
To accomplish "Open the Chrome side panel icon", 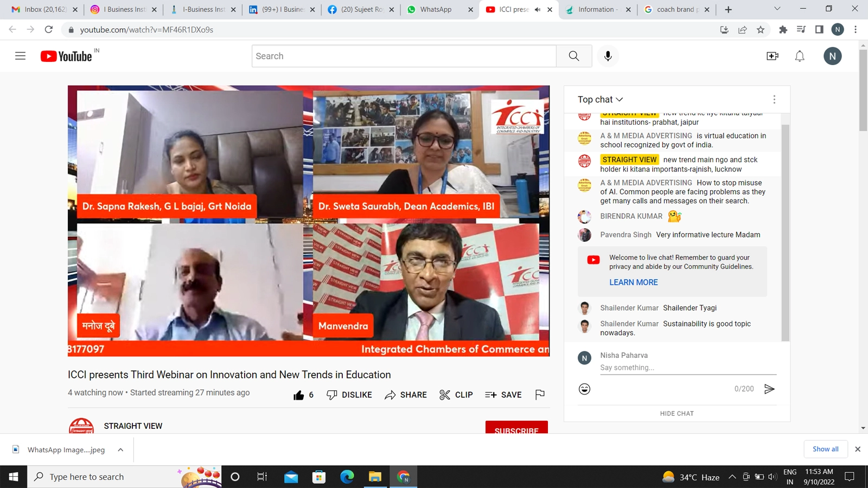I will 819,30.
